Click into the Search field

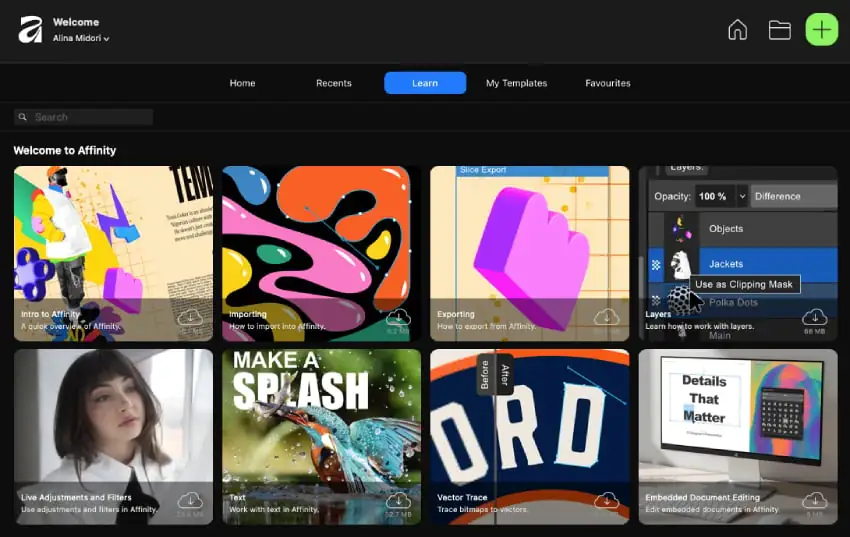[x=83, y=117]
